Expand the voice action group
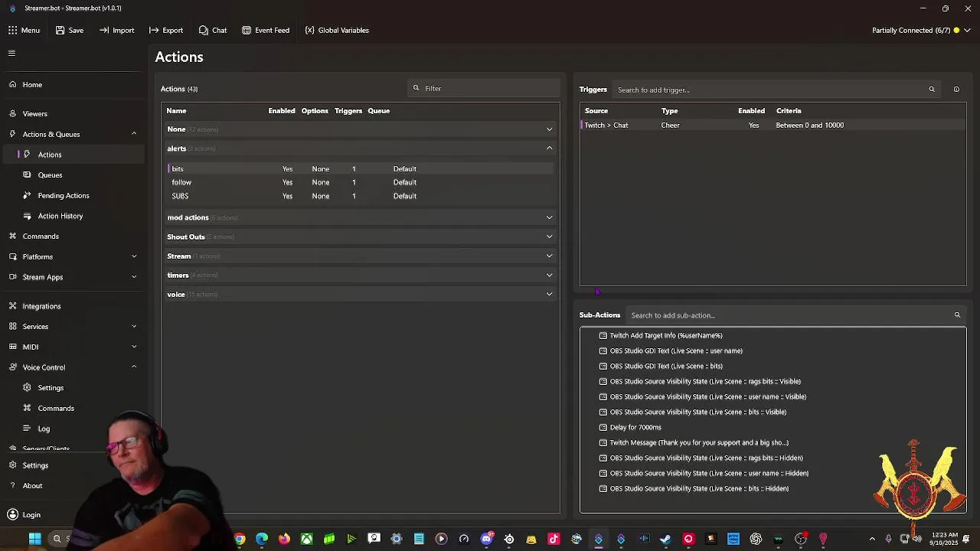980x551 pixels. (x=360, y=294)
